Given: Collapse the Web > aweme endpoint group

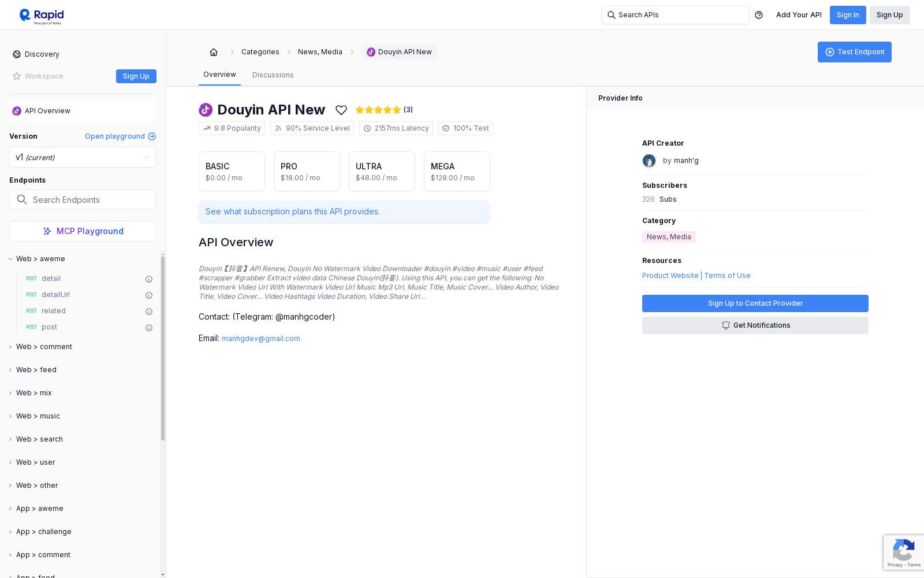Looking at the screenshot, I should [40, 259].
